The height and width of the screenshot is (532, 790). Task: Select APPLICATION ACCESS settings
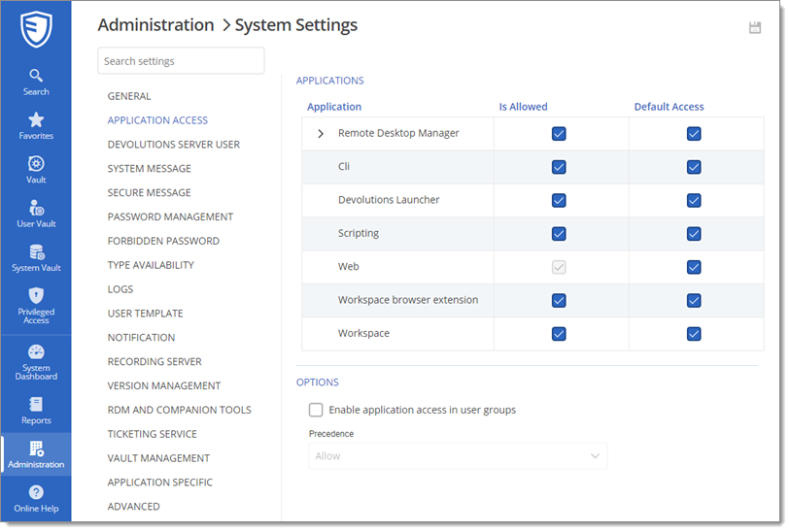tap(157, 120)
